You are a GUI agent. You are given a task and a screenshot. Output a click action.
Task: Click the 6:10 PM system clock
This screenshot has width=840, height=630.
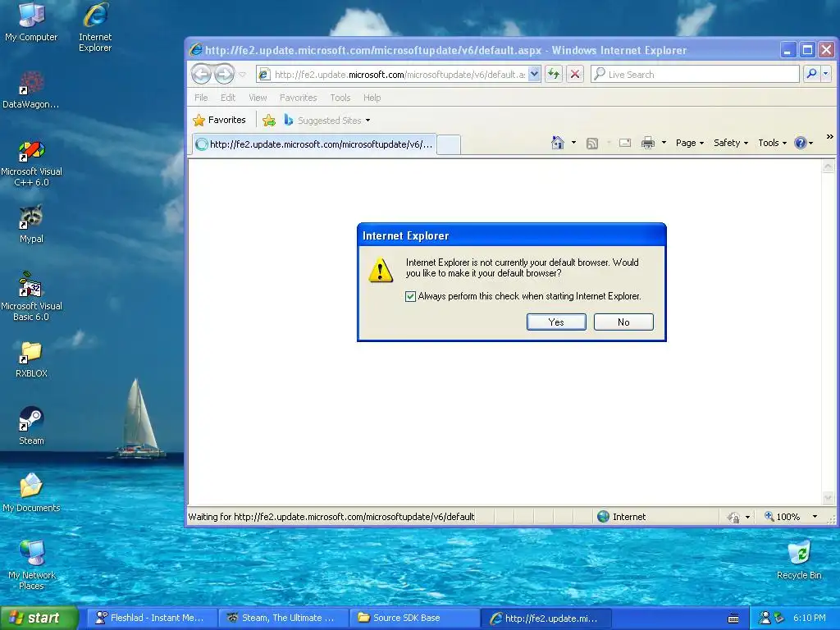[809, 618]
